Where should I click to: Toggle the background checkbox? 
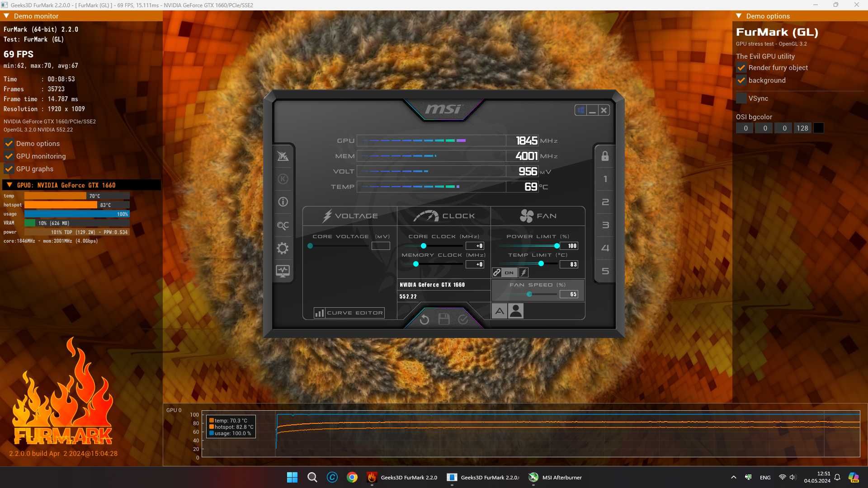(x=741, y=80)
